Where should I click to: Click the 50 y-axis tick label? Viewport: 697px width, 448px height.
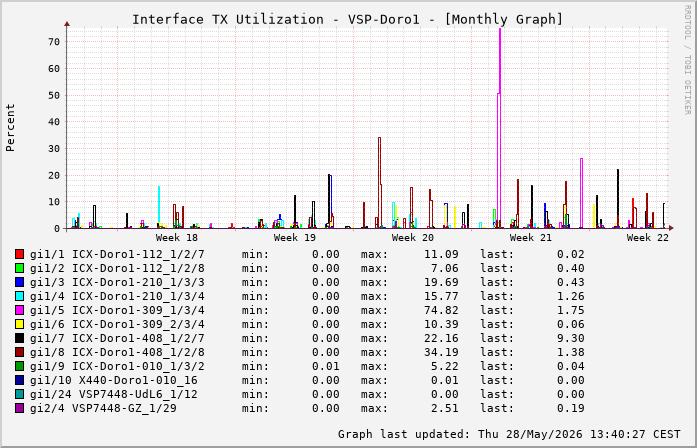click(x=54, y=95)
